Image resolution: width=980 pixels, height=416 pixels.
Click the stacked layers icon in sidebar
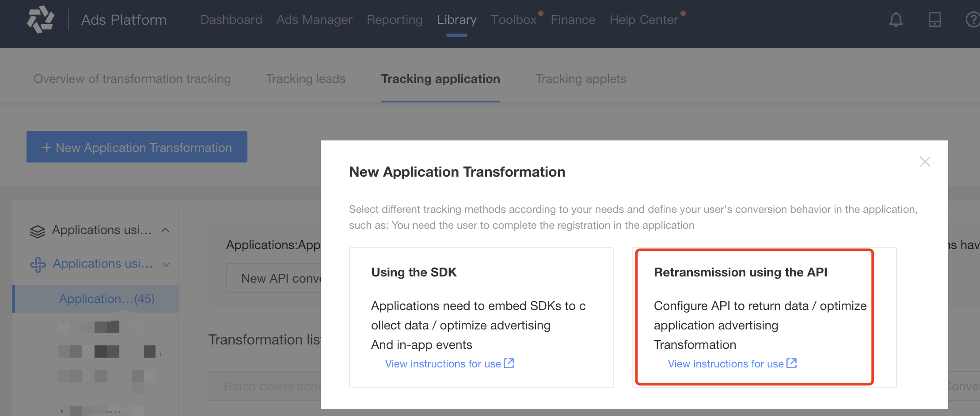(x=38, y=231)
